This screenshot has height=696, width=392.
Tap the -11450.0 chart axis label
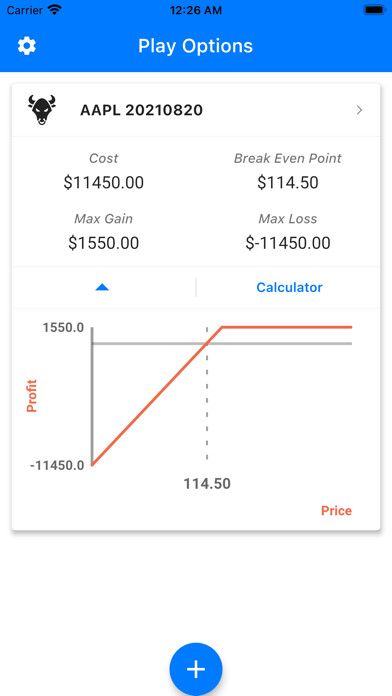(x=57, y=466)
